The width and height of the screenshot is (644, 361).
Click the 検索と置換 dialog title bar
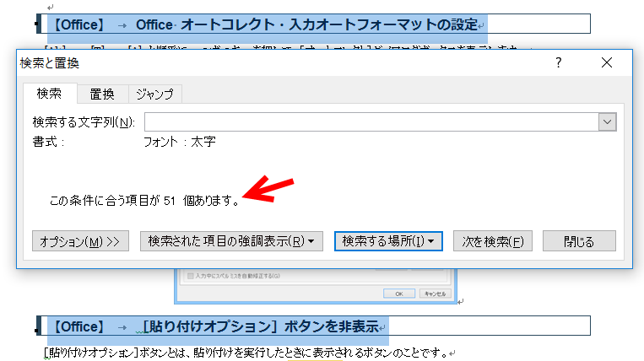click(253, 62)
